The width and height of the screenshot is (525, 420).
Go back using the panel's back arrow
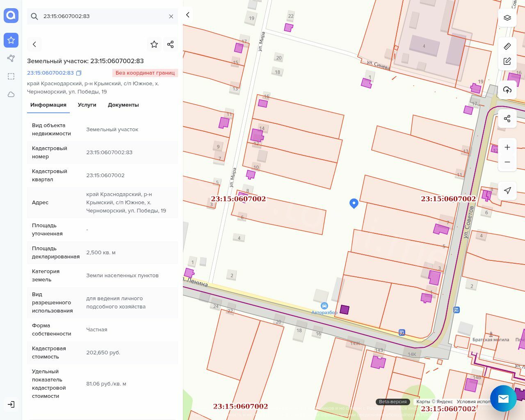pos(34,44)
